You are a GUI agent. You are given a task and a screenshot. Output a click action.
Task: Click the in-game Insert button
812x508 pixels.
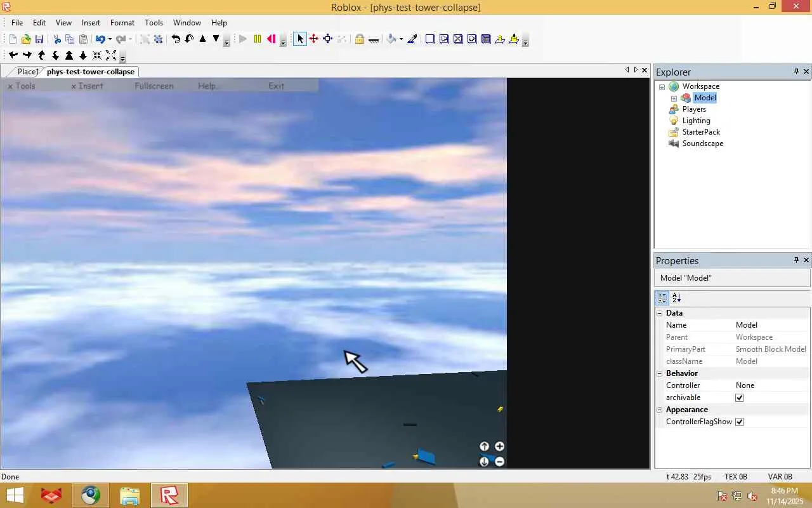(x=87, y=86)
